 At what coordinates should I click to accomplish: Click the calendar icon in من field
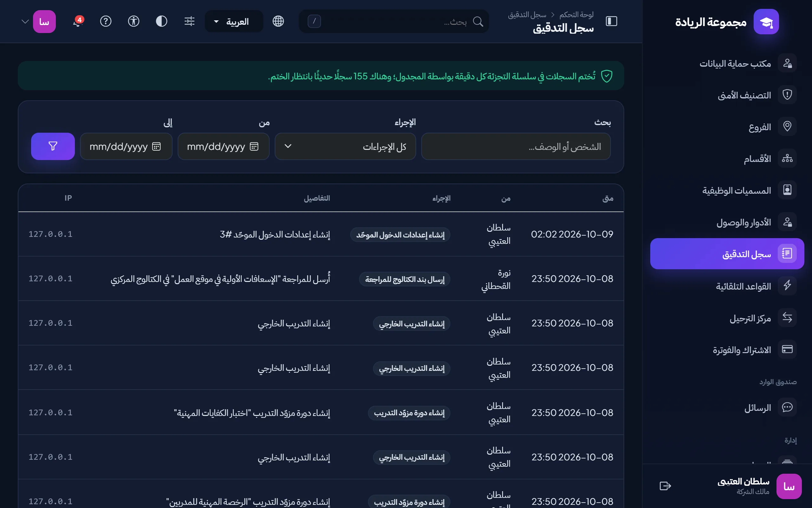254,146
